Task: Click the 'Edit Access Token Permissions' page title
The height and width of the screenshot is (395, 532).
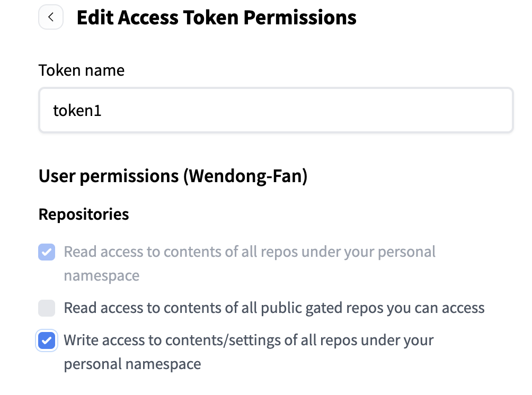Action: tap(216, 17)
